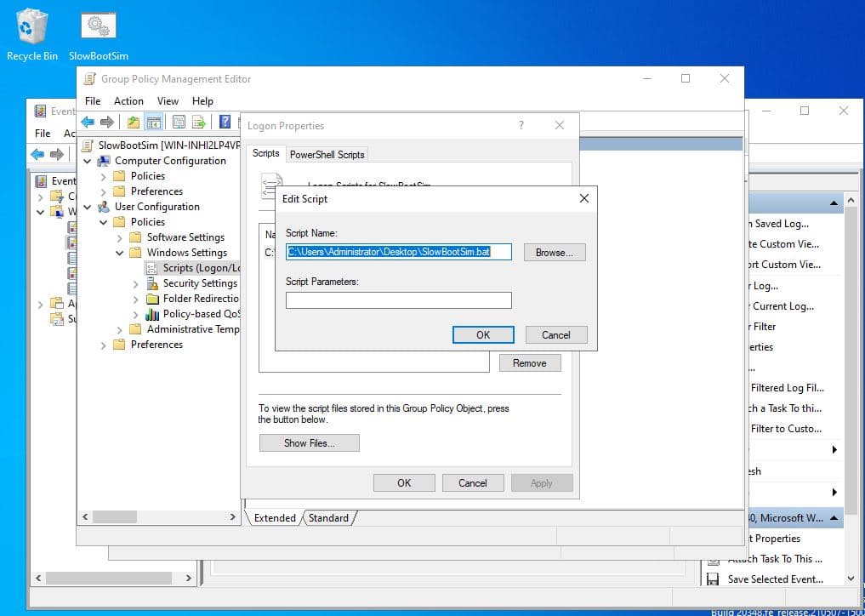Expand the Software Settings node
Screen dimensions: 865x616
[120, 237]
